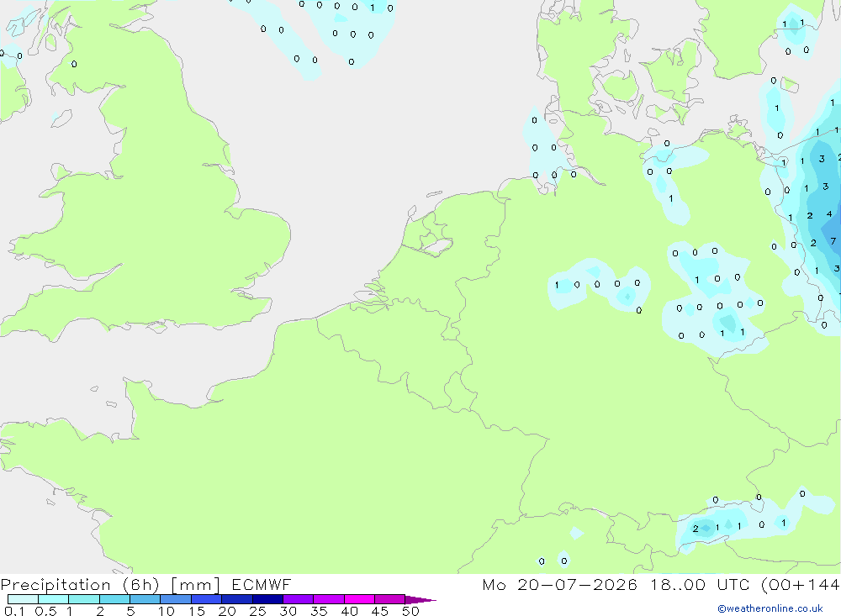Click the '(00+144' forecast hour text
The height and width of the screenshot is (616, 841).
pyautogui.click(x=801, y=584)
